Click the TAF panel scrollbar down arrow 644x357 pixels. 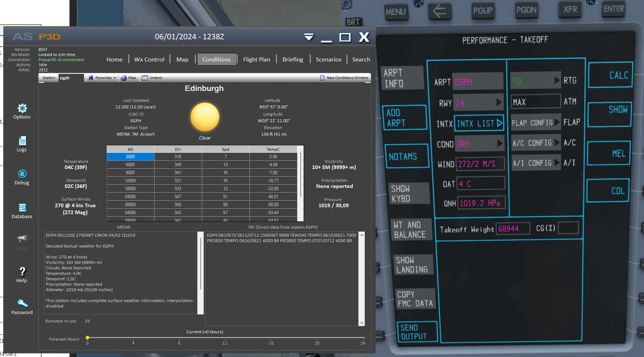(361, 323)
